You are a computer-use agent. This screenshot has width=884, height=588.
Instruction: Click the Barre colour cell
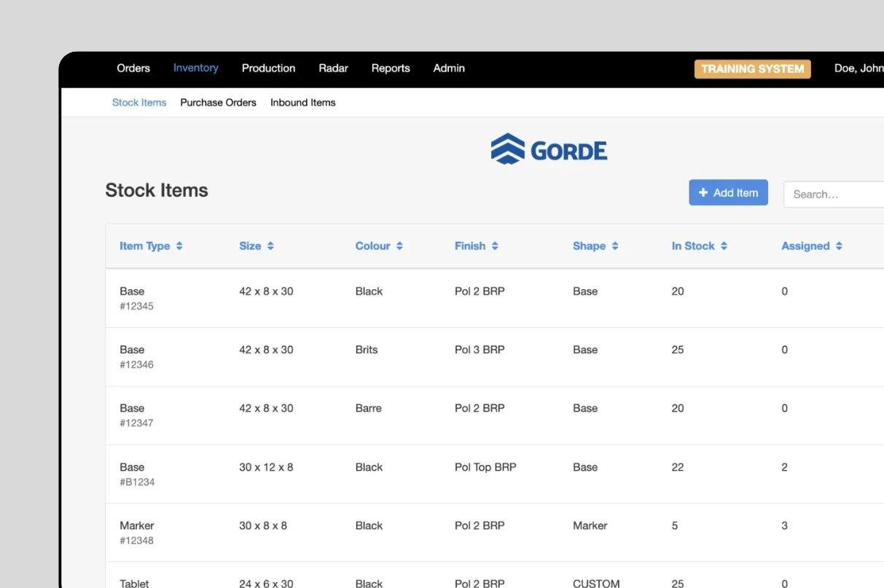pos(369,408)
